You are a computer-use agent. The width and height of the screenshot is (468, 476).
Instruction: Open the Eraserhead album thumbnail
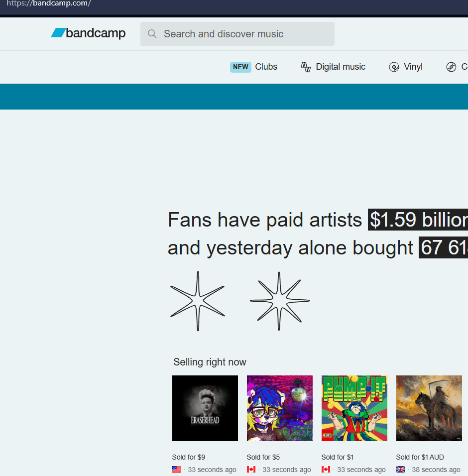click(205, 408)
